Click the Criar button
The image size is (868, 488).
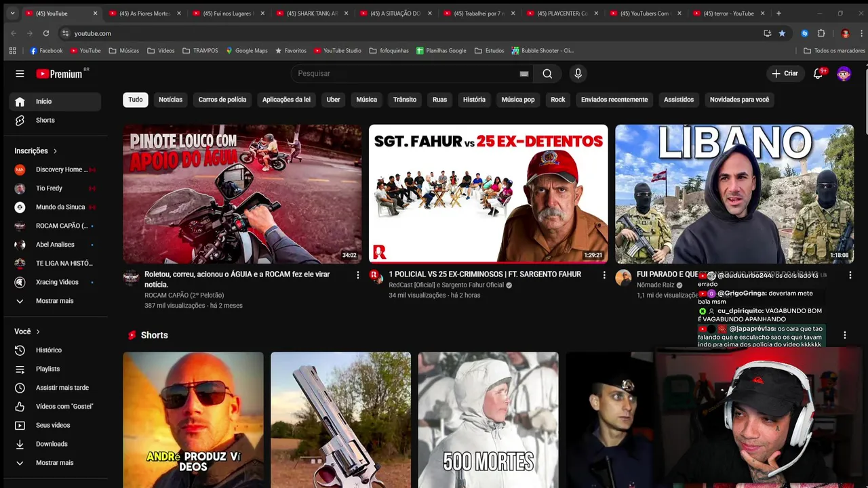coord(785,73)
